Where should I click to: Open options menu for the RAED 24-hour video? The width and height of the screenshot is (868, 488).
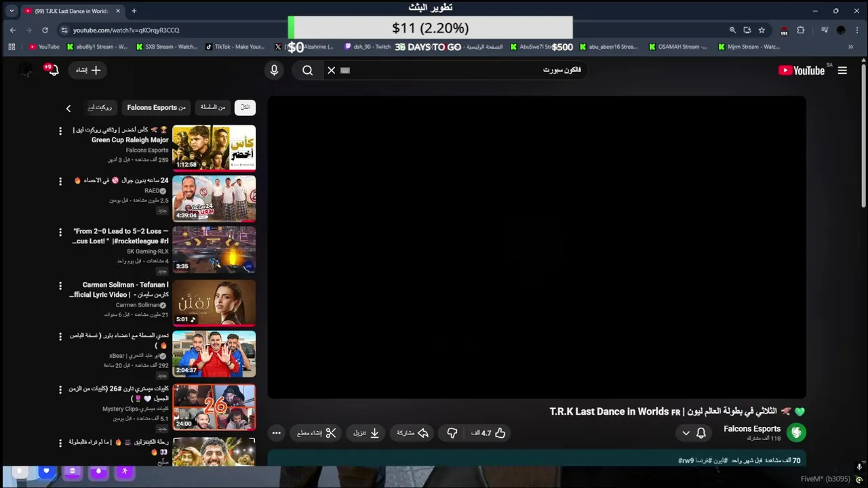point(60,182)
